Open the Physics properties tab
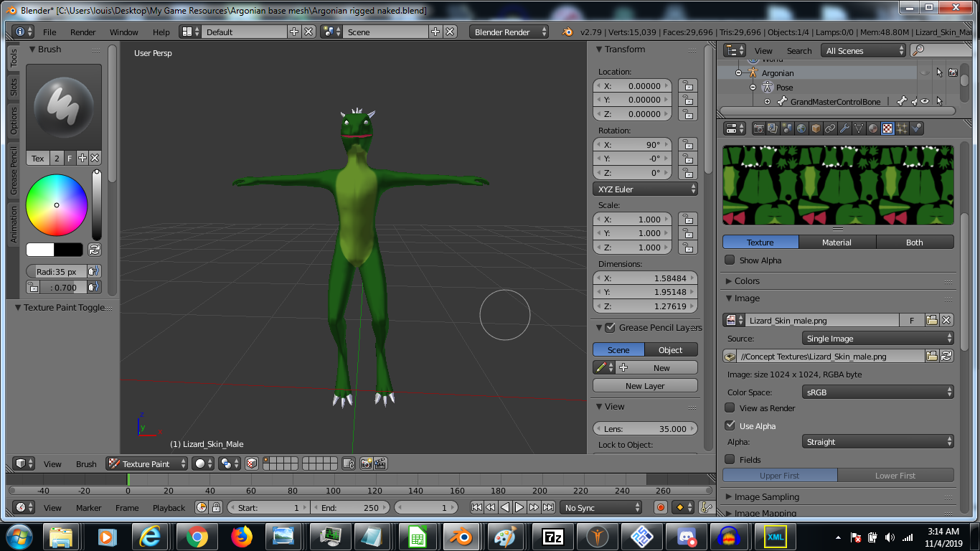Viewport: 980px width, 551px height. 916,128
